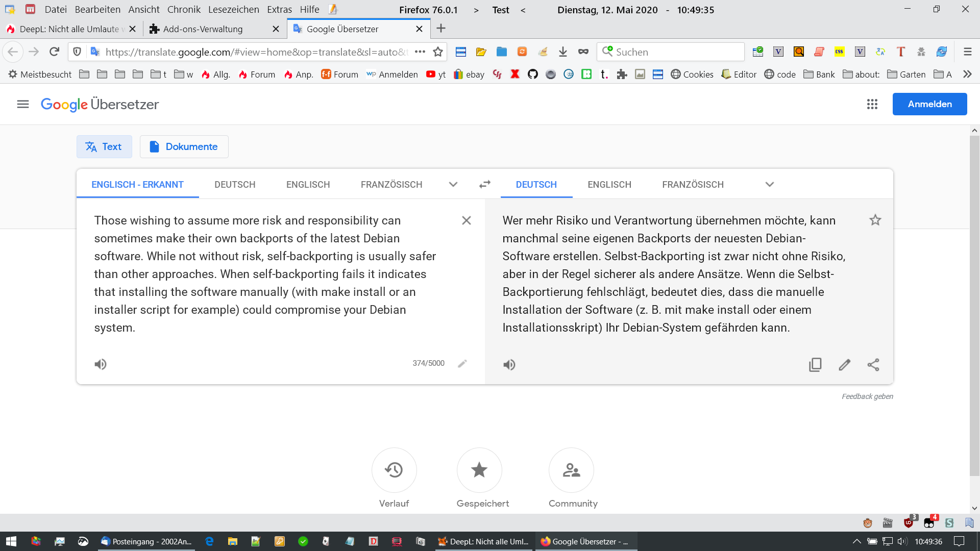
Task: Open the Verlauf history
Action: (394, 470)
